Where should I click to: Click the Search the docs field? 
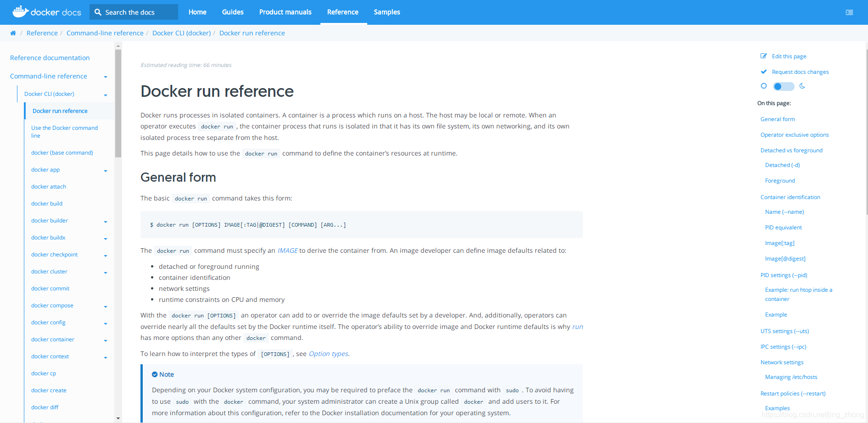pyautogui.click(x=134, y=12)
